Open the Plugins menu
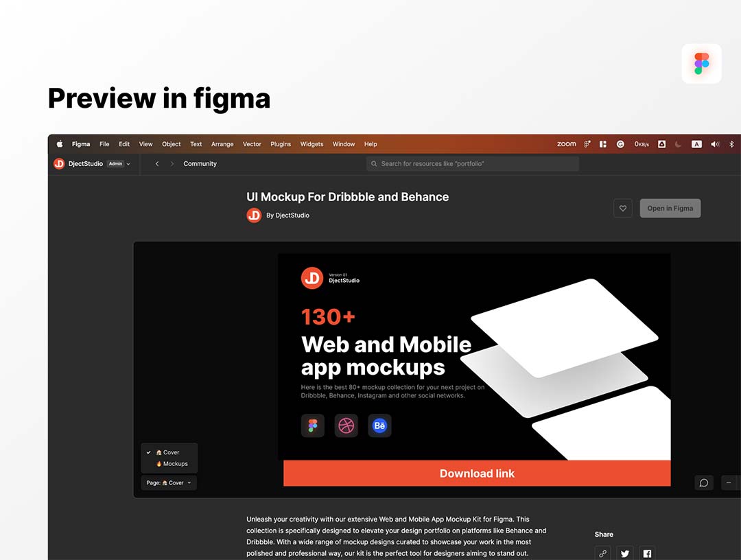Image resolution: width=741 pixels, height=560 pixels. point(281,144)
